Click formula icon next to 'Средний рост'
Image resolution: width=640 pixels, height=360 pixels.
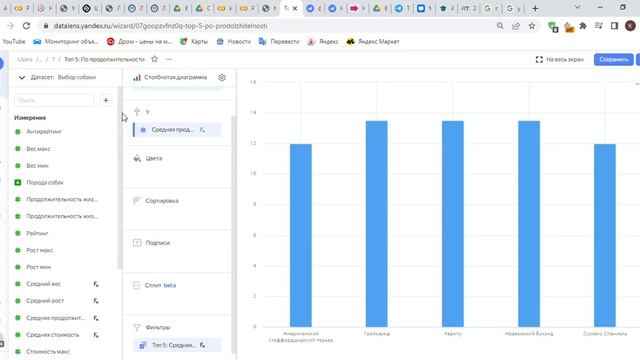point(96,301)
